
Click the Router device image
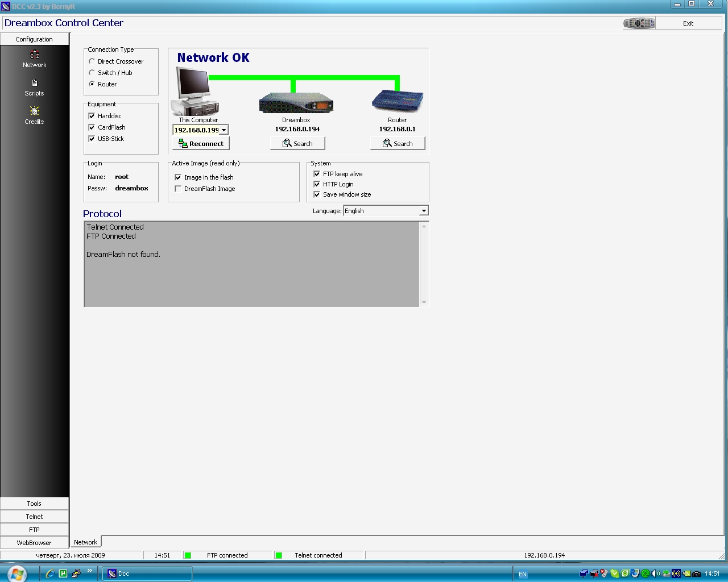click(397, 102)
